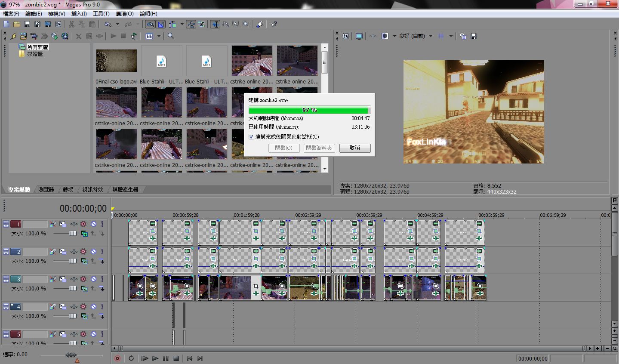This screenshot has width=619, height=364.
Task: Click the Undo arrow icon
Action: 108,24
